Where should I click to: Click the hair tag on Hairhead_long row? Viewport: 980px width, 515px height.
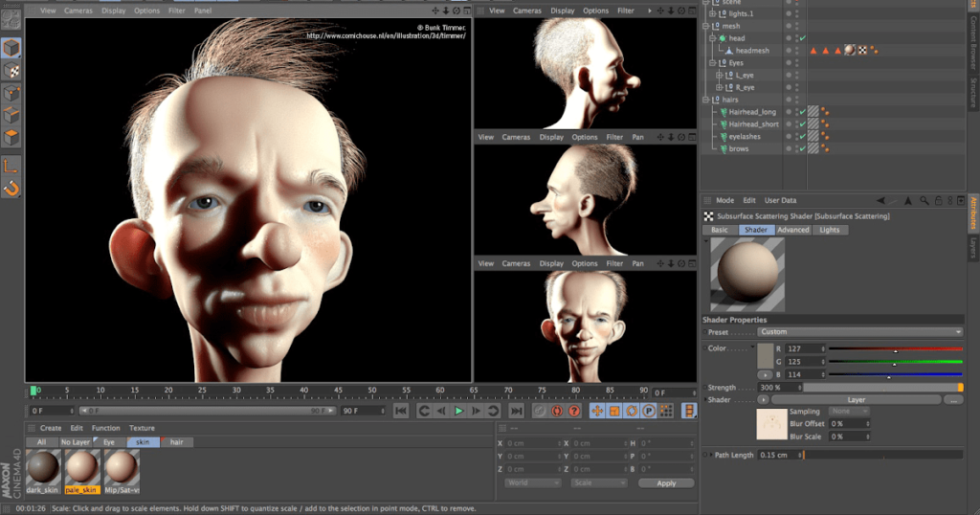tap(813, 111)
